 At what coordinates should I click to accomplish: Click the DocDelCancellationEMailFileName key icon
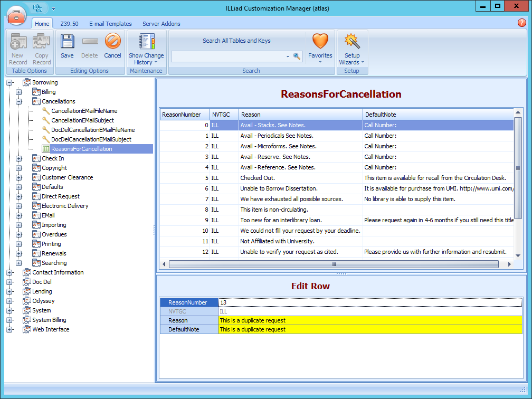pos(46,130)
